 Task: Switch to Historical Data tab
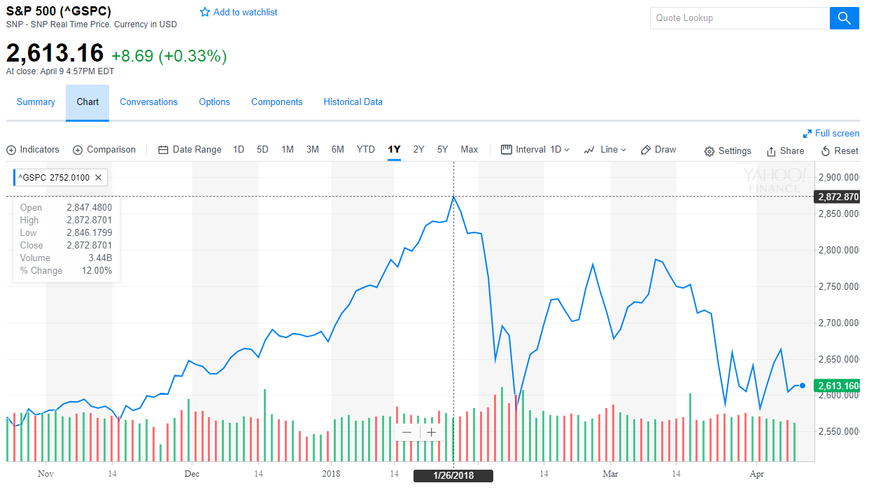point(353,102)
